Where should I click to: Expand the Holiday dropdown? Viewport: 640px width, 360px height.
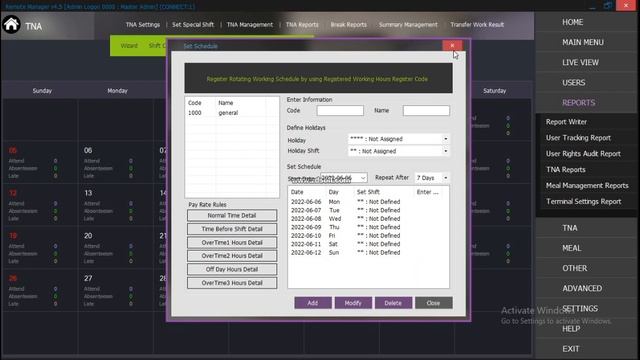(446, 139)
